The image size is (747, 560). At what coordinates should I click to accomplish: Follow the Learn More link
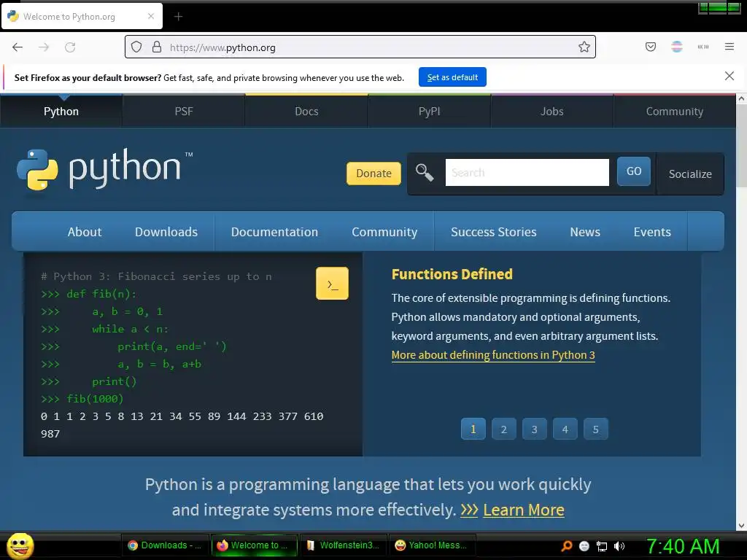coord(524,510)
